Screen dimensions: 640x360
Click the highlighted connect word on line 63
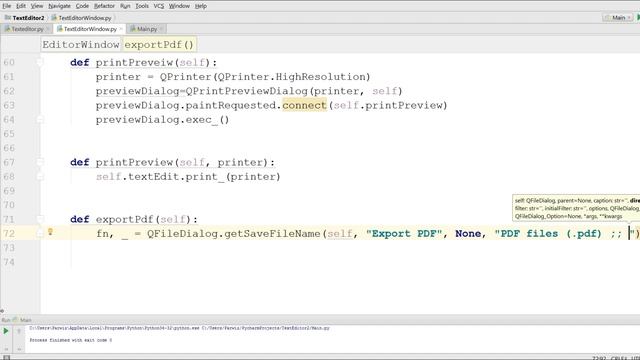(304, 105)
